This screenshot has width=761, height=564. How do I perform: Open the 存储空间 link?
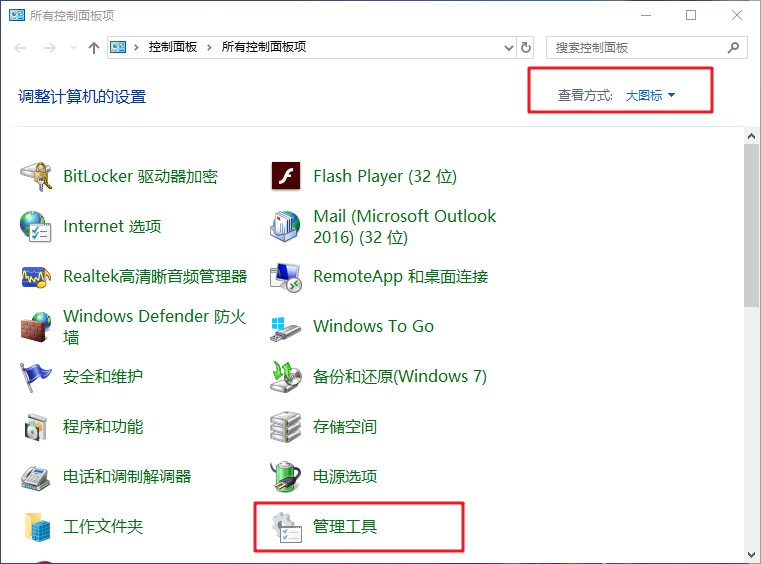pos(345,426)
